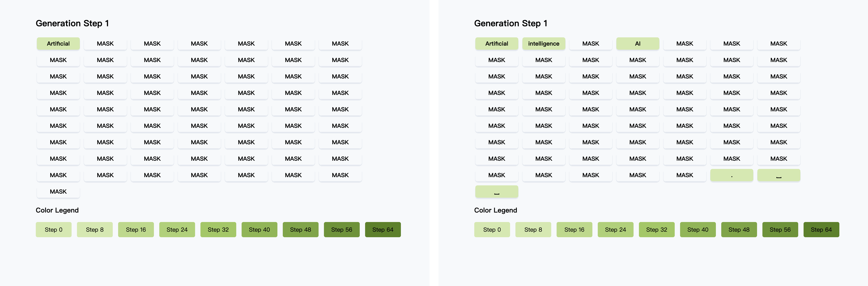Click the period token in the right grid
Screen dimensions: 868x286
click(x=731, y=175)
